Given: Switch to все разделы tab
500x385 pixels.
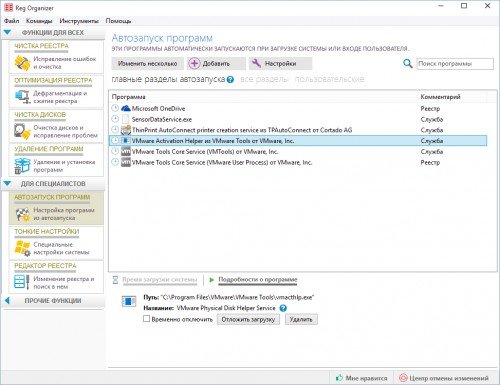Looking at the screenshot, I should coord(264,79).
